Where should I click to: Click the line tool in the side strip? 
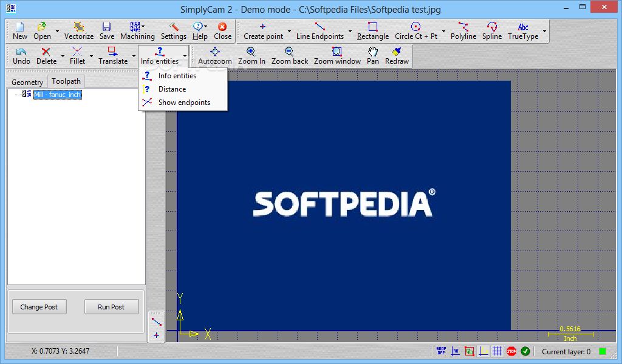pos(156,322)
